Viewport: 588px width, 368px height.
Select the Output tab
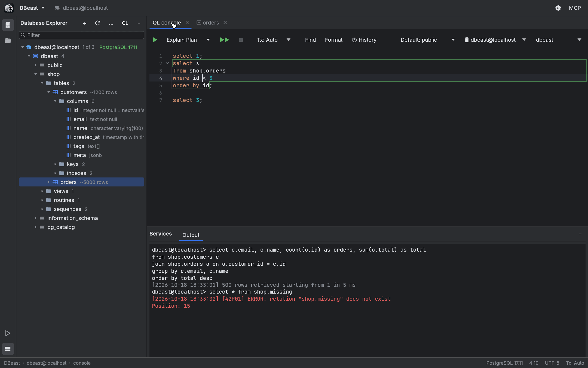pyautogui.click(x=191, y=235)
